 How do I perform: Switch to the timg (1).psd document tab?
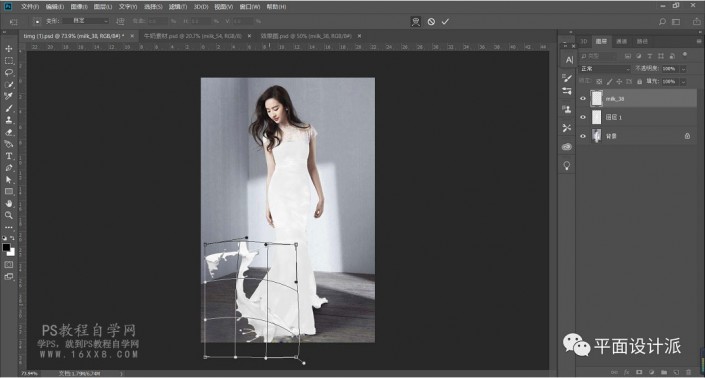tap(74, 36)
